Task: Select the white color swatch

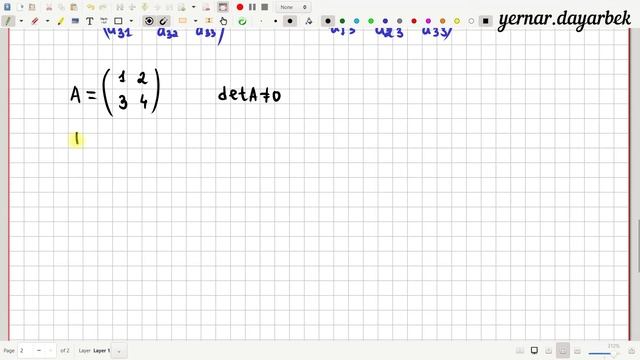Action: pyautogui.click(x=471, y=21)
